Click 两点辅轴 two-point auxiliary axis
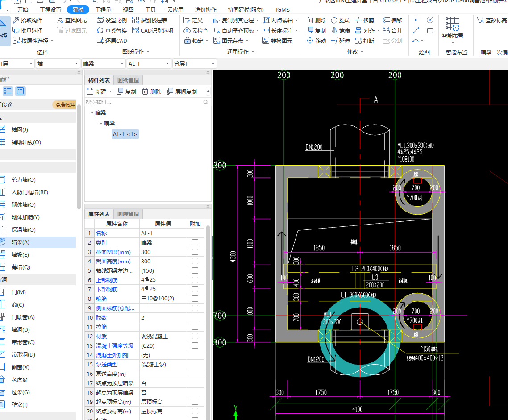The image size is (508, 420). tap(278, 20)
